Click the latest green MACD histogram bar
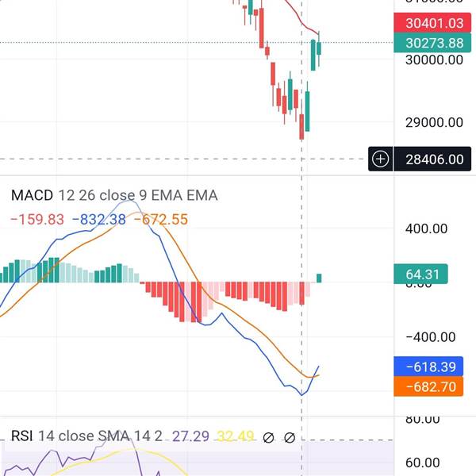The width and height of the screenshot is (476, 476). (319, 278)
